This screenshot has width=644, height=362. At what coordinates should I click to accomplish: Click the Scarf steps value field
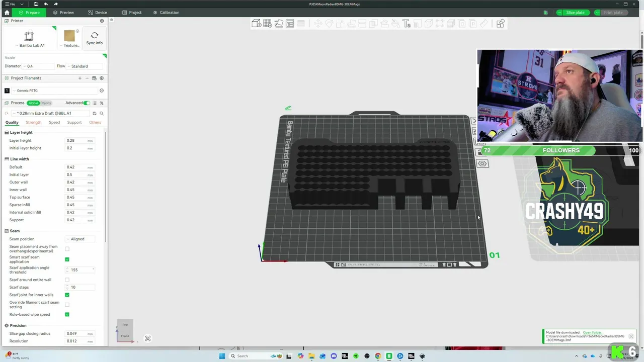[80, 287]
